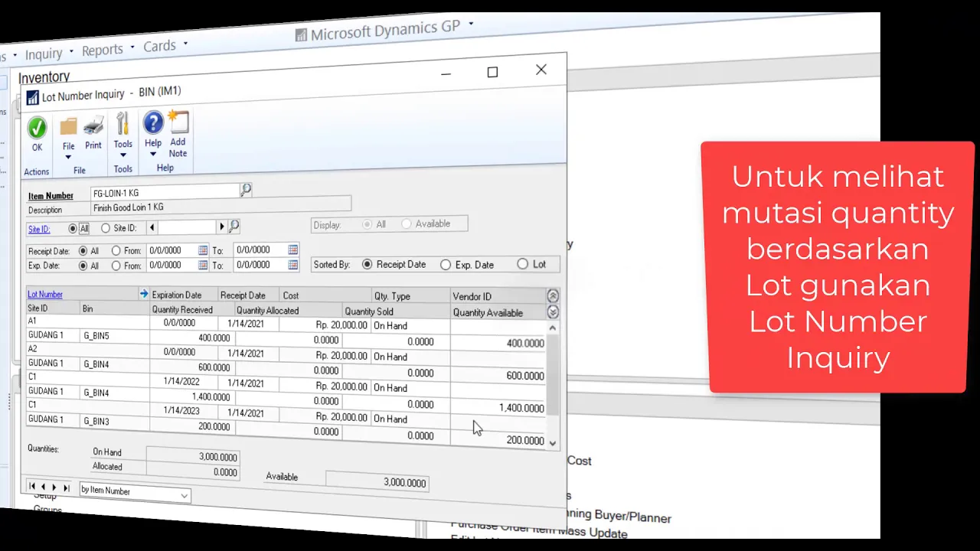Screen dimensions: 980x551
Task: Go to next record navigation button
Action: point(54,487)
